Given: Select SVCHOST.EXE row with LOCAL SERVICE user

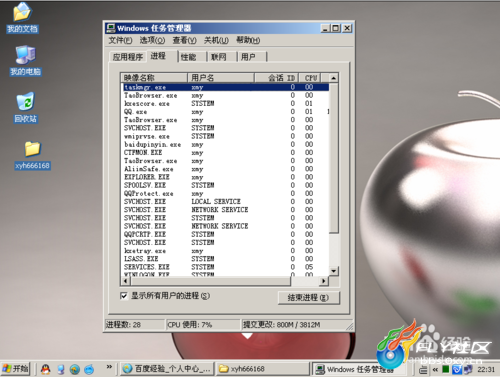Looking at the screenshot, I should click(225, 202).
